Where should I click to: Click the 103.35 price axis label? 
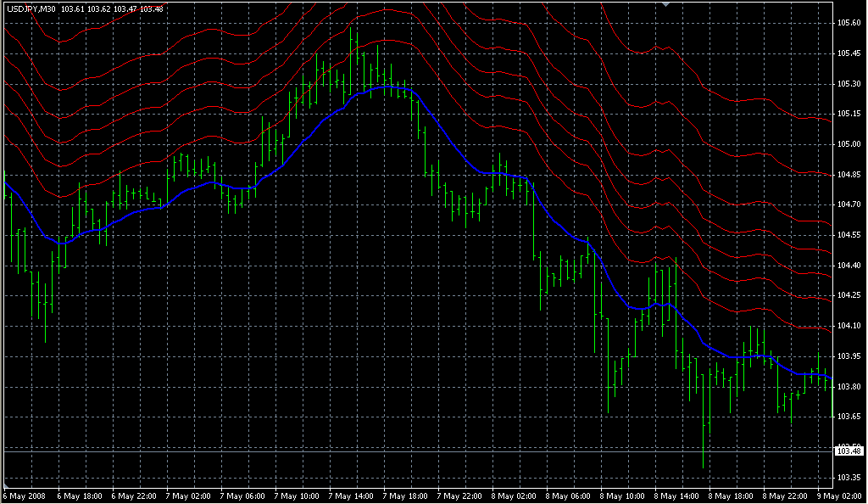[849, 478]
